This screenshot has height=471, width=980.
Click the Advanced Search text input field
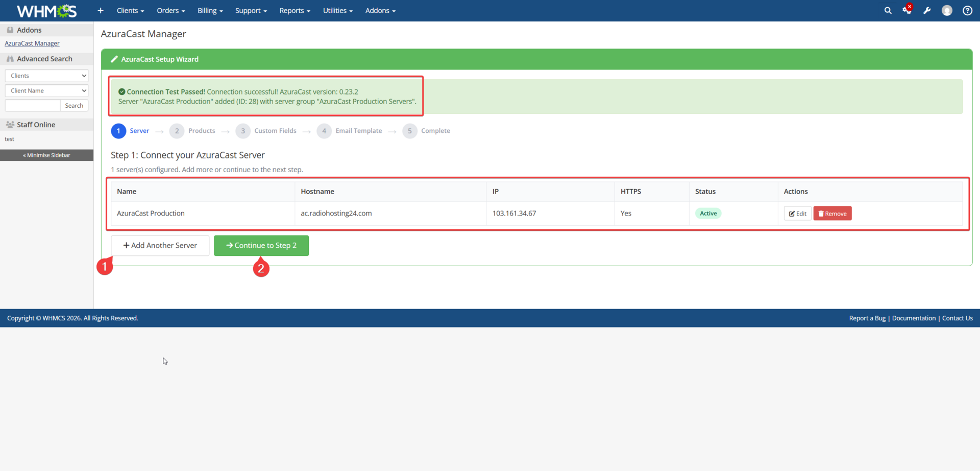pyautogui.click(x=32, y=105)
